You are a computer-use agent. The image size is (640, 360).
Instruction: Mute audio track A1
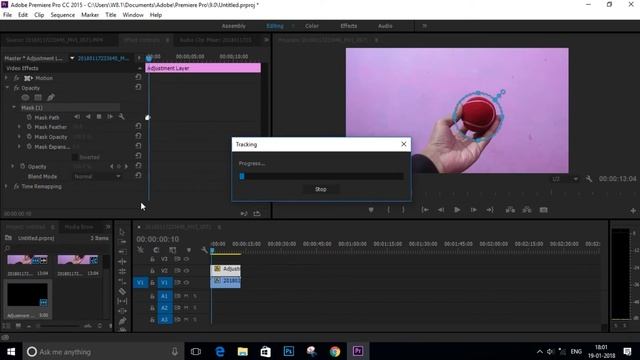point(186,296)
